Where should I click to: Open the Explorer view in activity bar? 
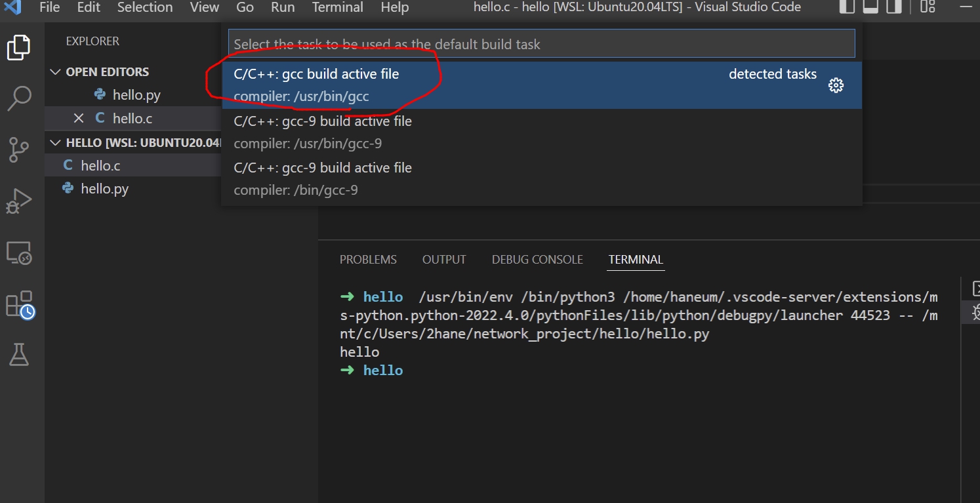pyautogui.click(x=18, y=48)
